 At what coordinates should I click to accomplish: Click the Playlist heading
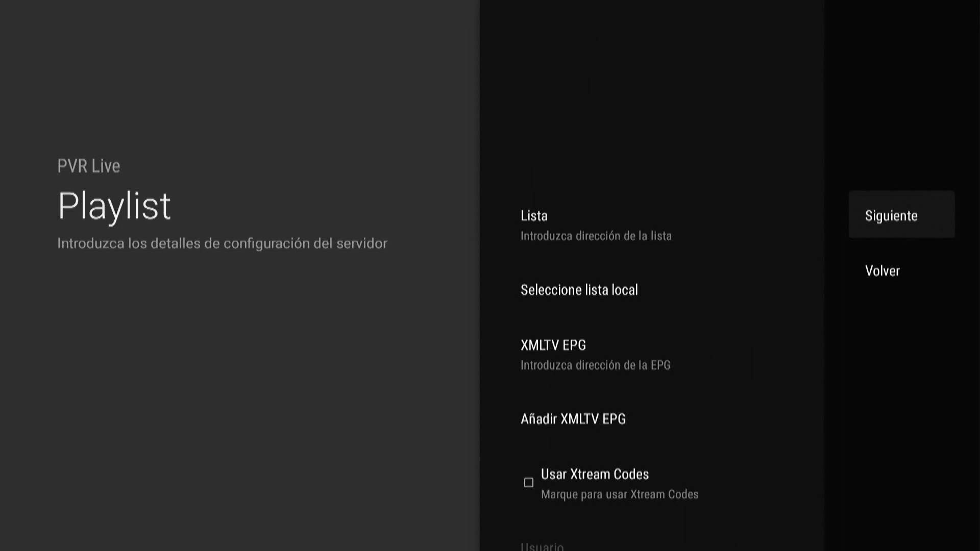pos(114,206)
